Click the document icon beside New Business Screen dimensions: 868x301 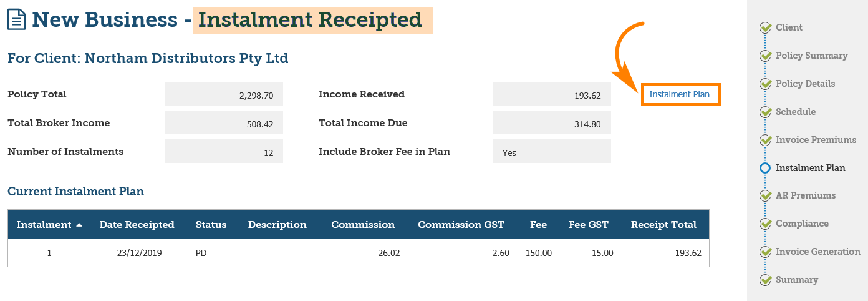(17, 19)
